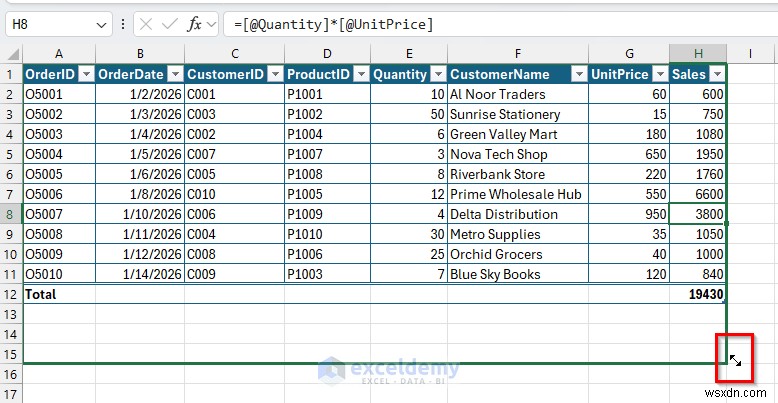Click customer ID cell C004
This screenshot has width=778, height=403.
[x=235, y=234]
